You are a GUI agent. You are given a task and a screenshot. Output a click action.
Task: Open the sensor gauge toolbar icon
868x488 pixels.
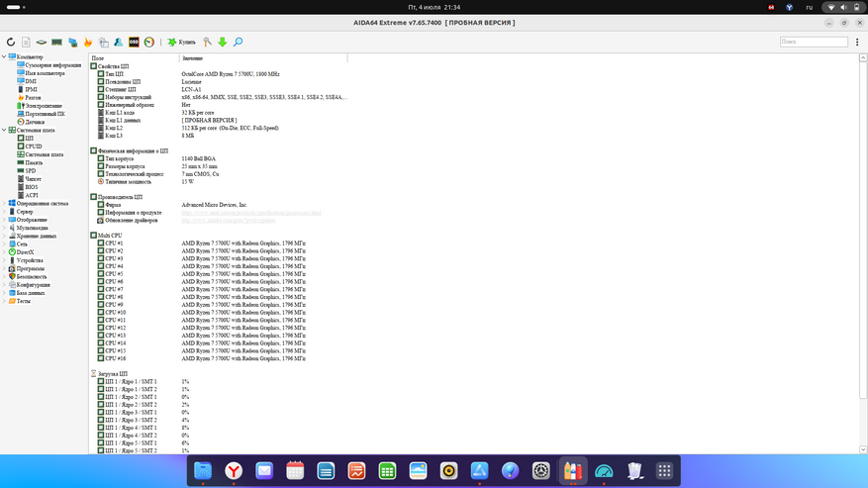coord(149,43)
